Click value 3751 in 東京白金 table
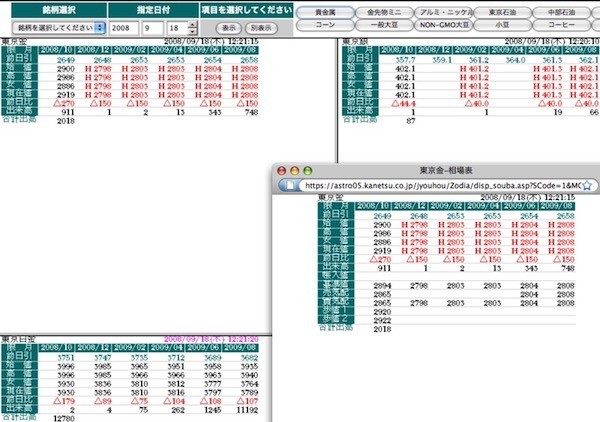Image resolution: width=600 pixels, height=422 pixels. pyautogui.click(x=65, y=357)
